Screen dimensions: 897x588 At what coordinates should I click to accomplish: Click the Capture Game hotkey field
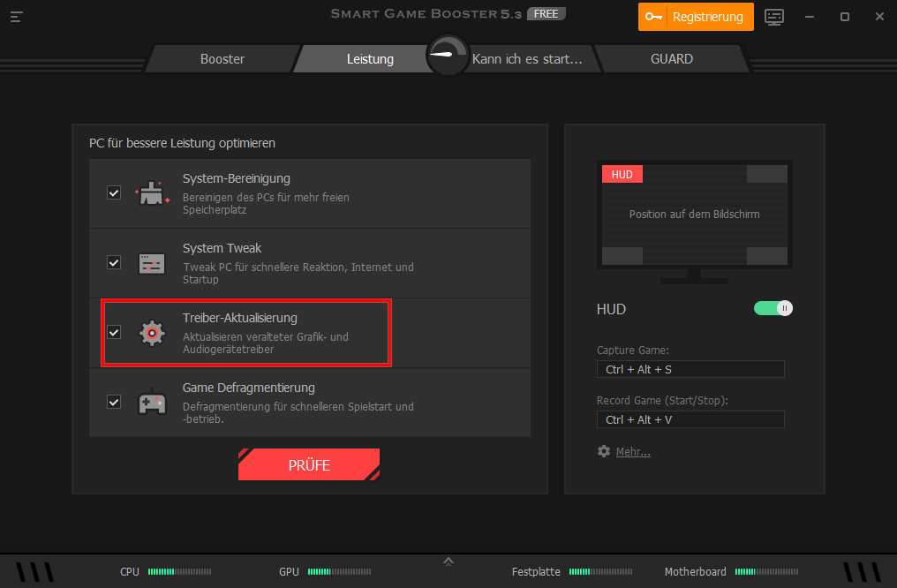point(690,370)
